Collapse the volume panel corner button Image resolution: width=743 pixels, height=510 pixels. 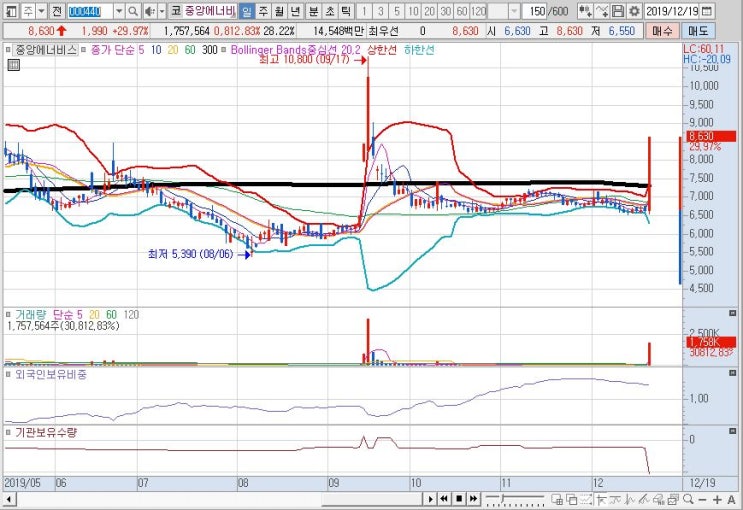pos(733,313)
